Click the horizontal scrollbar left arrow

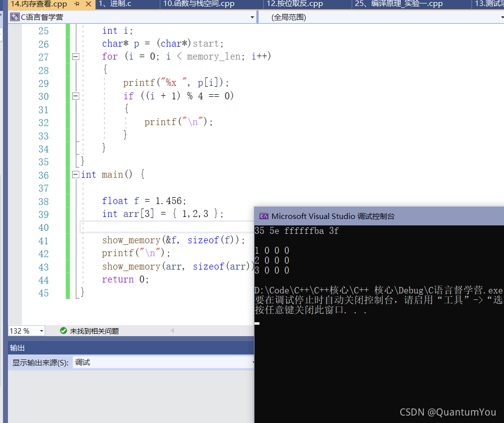[172, 331]
